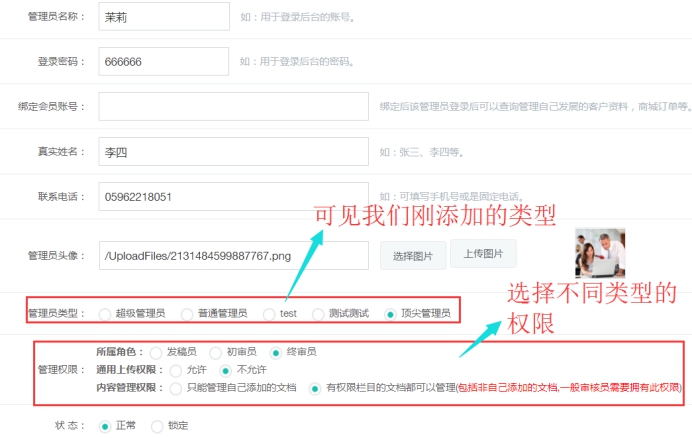Set role to 终审员
This screenshot has height=438, width=692.
(x=276, y=353)
